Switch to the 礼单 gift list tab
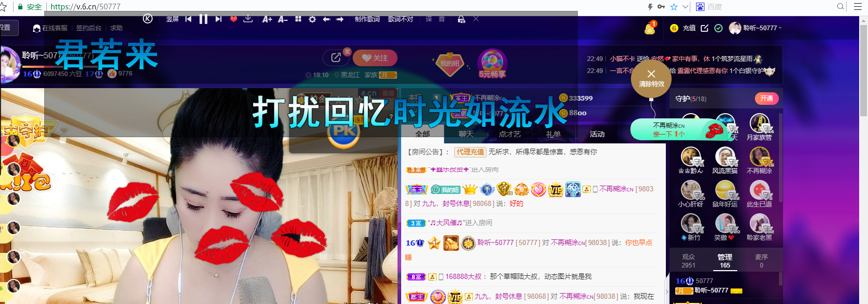The width and height of the screenshot is (868, 304). (553, 134)
